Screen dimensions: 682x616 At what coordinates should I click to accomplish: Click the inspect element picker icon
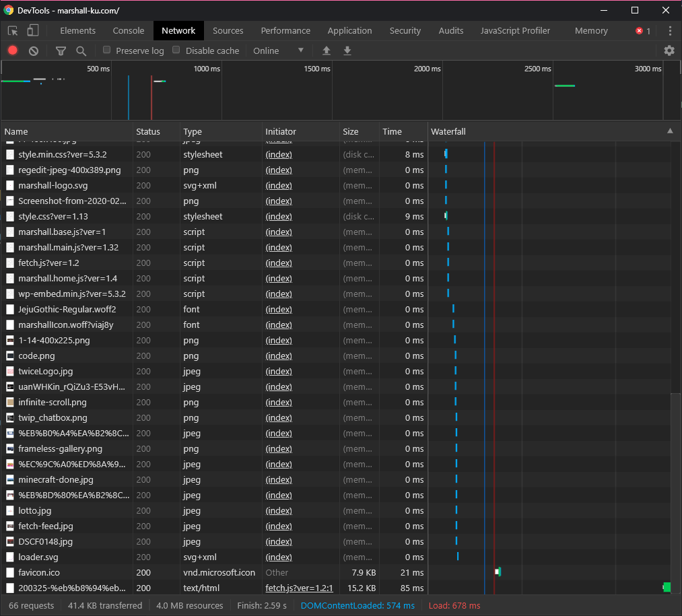13,31
